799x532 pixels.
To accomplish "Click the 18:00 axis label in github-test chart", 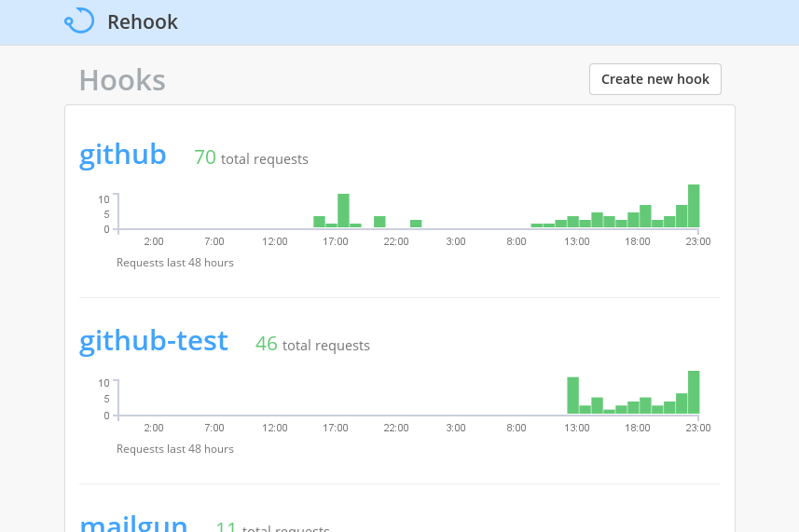I will (x=638, y=428).
